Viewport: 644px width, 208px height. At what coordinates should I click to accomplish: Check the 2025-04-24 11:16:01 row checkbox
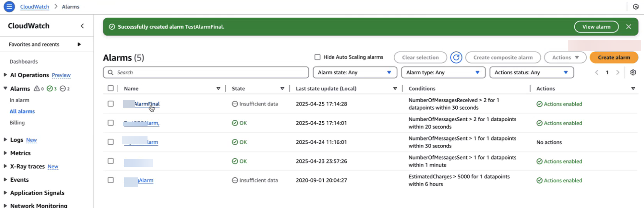pyautogui.click(x=111, y=142)
